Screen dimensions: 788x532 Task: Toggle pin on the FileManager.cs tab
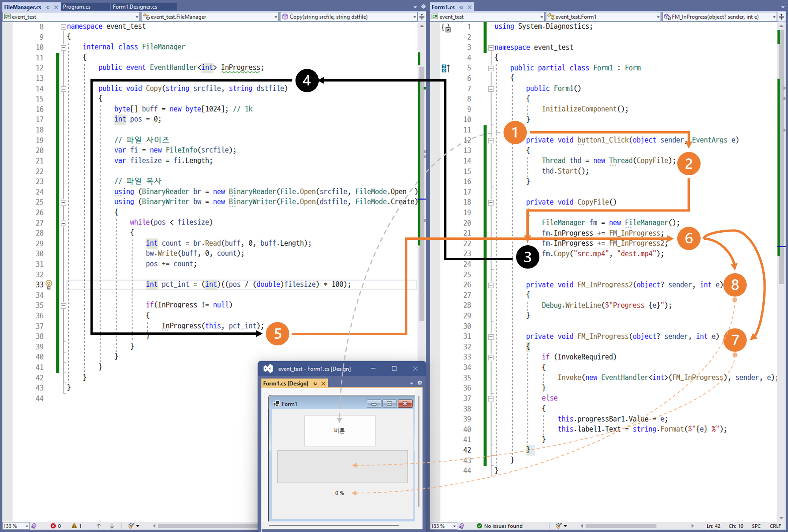click(x=48, y=7)
